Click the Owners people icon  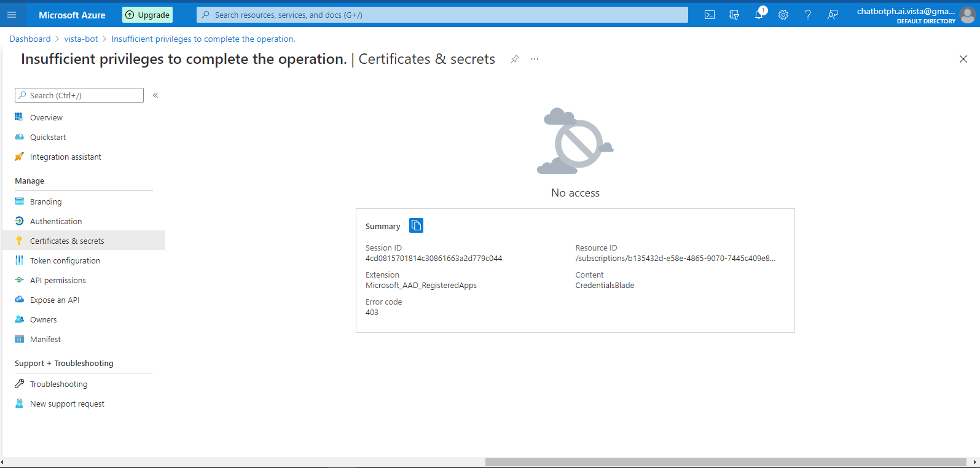19,319
